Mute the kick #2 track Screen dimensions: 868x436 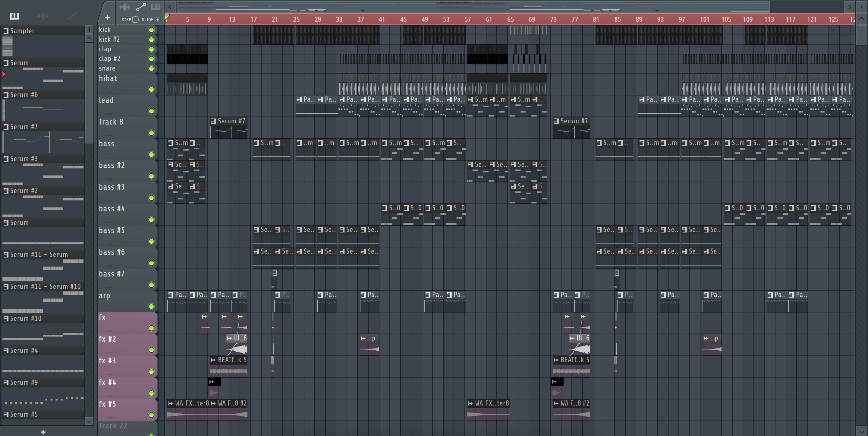[152, 40]
